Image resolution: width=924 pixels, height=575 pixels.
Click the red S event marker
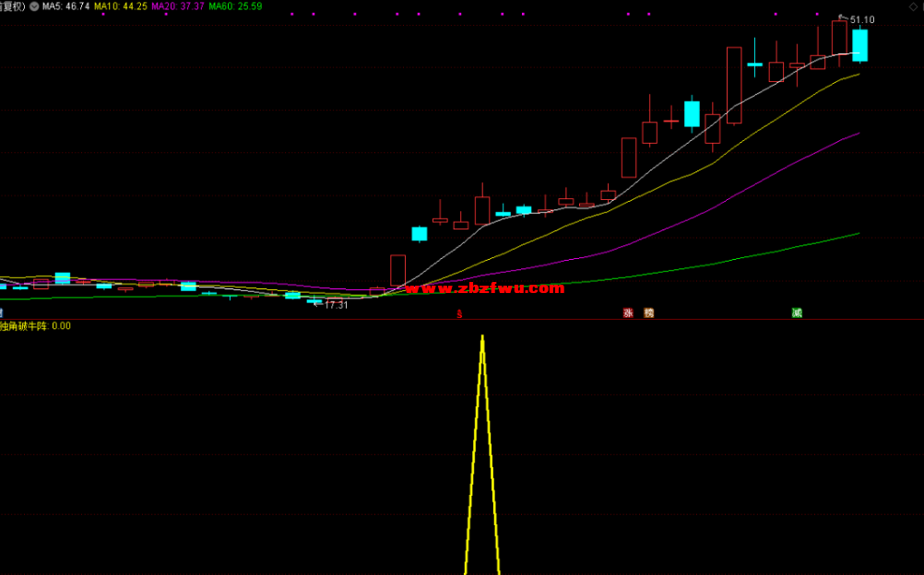tap(459, 314)
